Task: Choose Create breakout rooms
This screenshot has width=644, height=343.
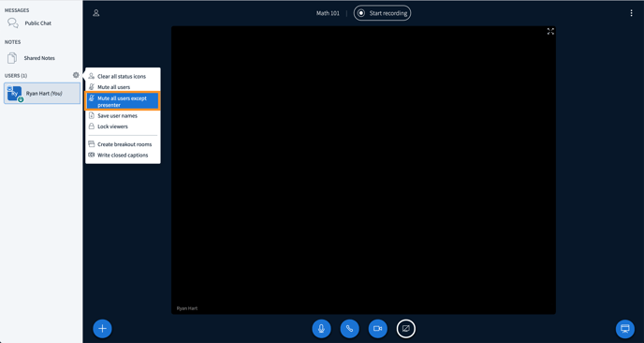Action: 123,144
